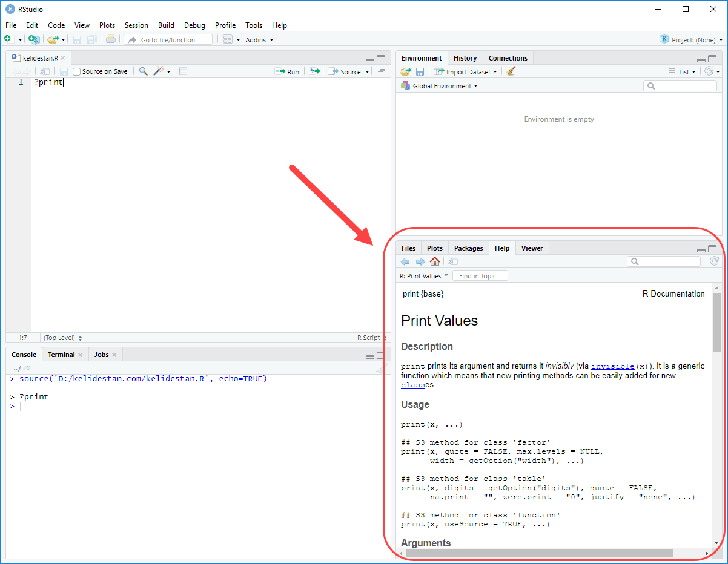Close the Terminal tab

point(81,355)
